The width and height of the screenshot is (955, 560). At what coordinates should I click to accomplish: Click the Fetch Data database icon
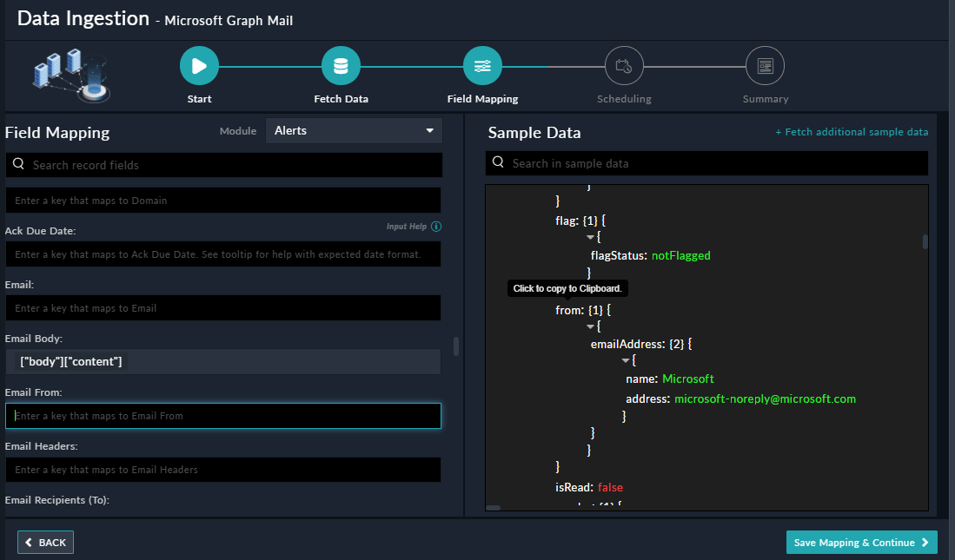(x=341, y=66)
